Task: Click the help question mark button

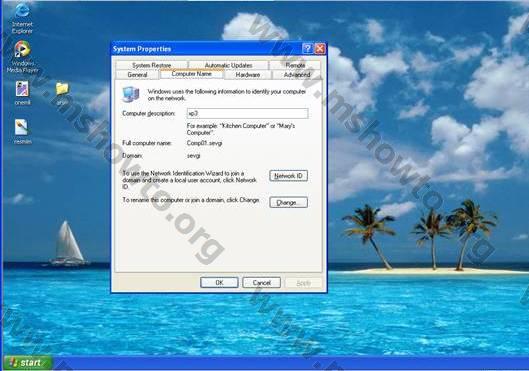Action: 307,49
